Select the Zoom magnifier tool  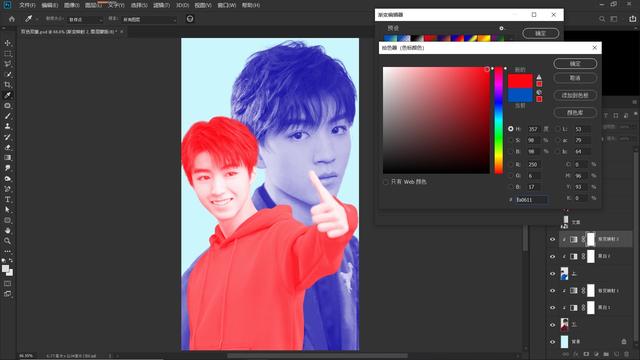tap(7, 241)
